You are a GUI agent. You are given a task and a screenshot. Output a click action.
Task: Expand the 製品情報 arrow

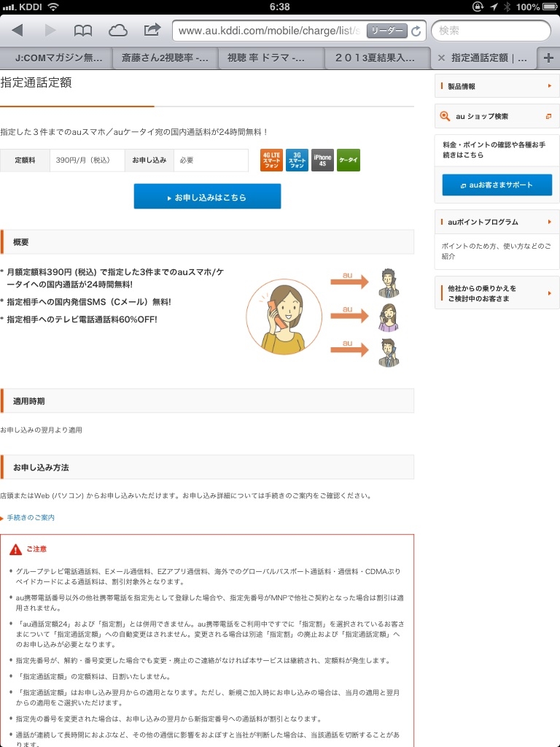pos(550,86)
